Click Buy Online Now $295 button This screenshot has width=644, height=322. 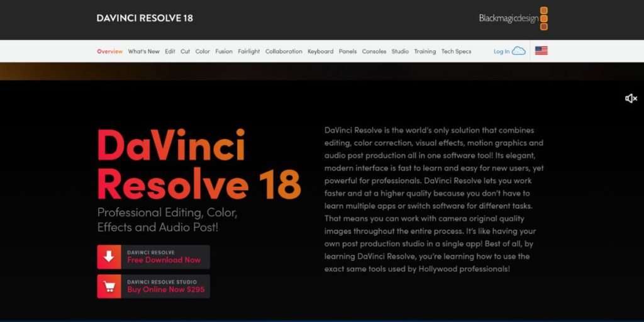click(153, 286)
